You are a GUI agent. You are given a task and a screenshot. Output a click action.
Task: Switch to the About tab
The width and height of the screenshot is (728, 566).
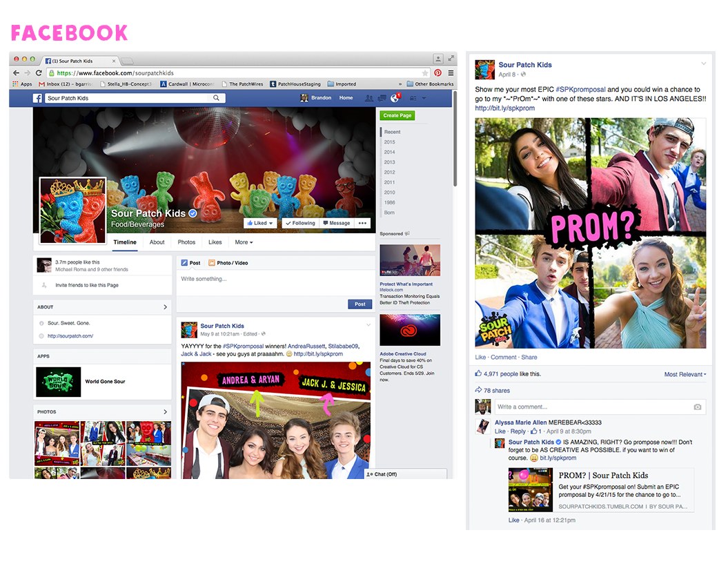tap(157, 242)
